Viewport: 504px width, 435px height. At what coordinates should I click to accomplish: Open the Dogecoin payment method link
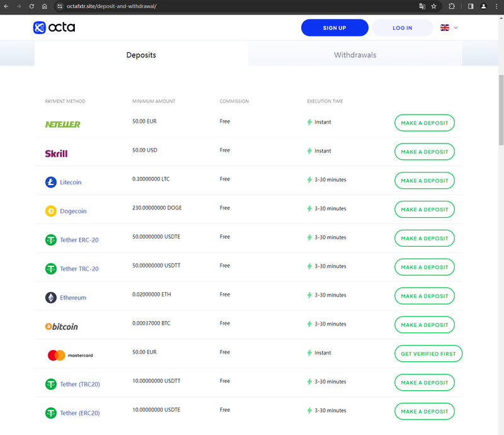tap(73, 211)
